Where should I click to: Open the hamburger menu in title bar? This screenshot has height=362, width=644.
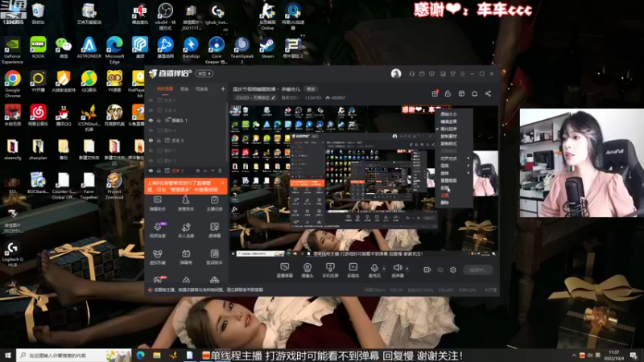[462, 74]
